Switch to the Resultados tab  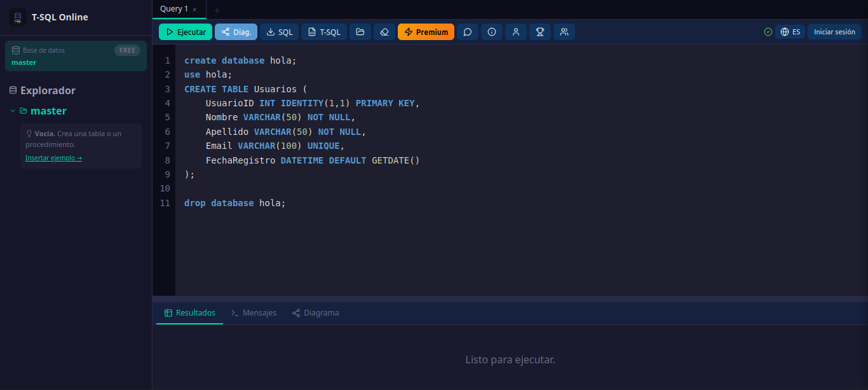tap(189, 313)
